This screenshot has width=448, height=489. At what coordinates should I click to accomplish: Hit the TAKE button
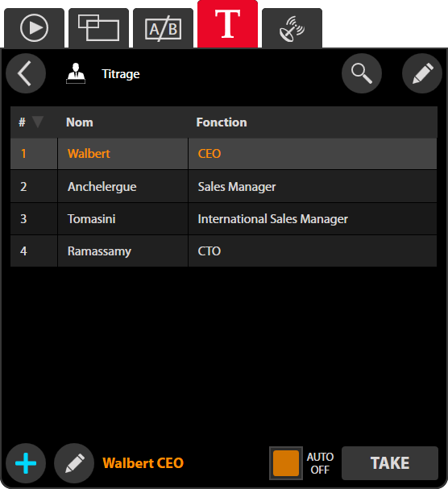click(x=390, y=463)
